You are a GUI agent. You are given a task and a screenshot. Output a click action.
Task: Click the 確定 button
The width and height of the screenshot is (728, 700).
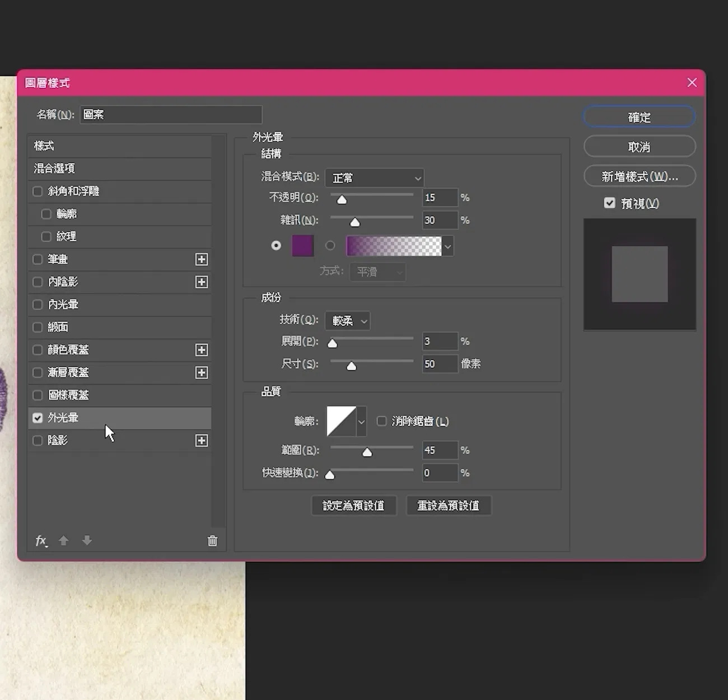pos(640,117)
